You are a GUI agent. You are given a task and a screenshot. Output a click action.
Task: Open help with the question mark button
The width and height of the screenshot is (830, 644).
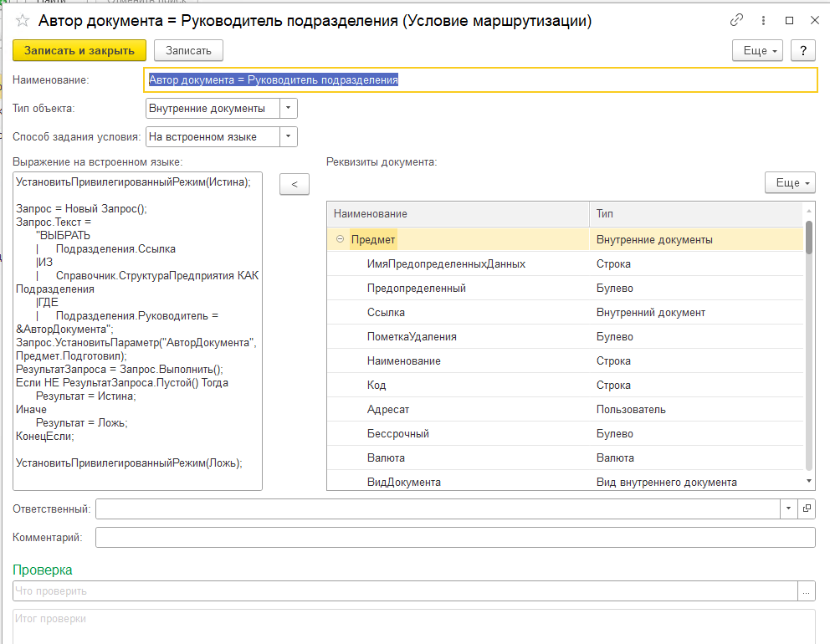click(803, 50)
